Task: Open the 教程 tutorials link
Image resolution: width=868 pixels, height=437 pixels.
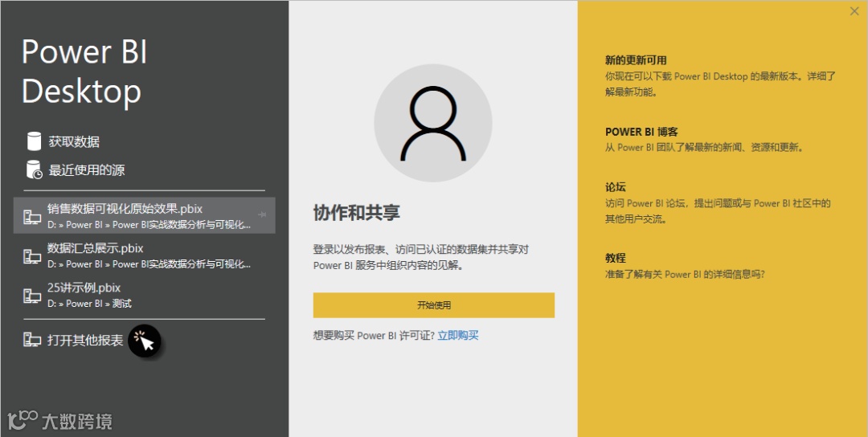Action: pos(616,258)
